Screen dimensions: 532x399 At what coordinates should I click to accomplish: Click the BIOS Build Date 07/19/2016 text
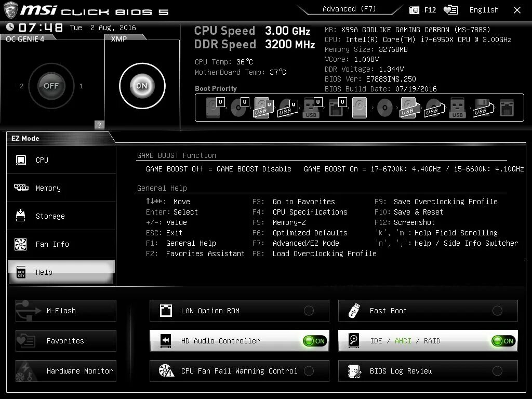coord(381,89)
